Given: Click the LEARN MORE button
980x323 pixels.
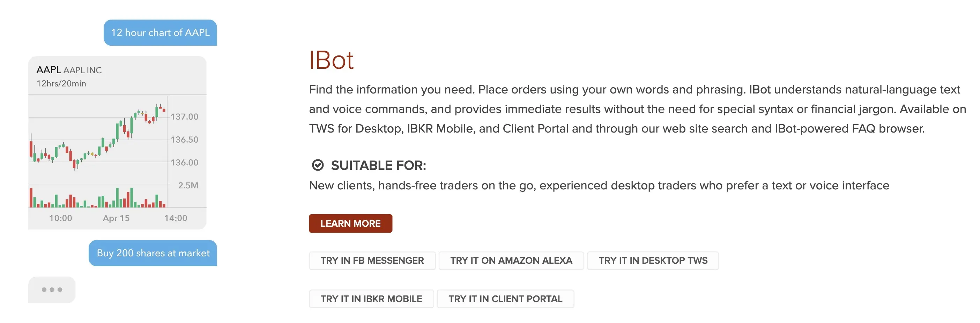Looking at the screenshot, I should 350,223.
